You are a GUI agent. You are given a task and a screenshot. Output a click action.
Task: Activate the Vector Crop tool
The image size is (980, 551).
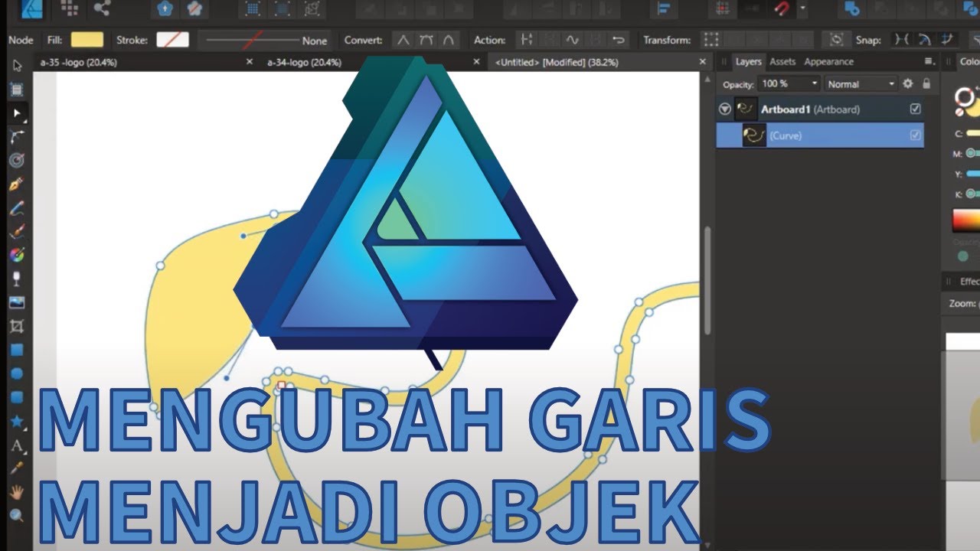point(16,326)
